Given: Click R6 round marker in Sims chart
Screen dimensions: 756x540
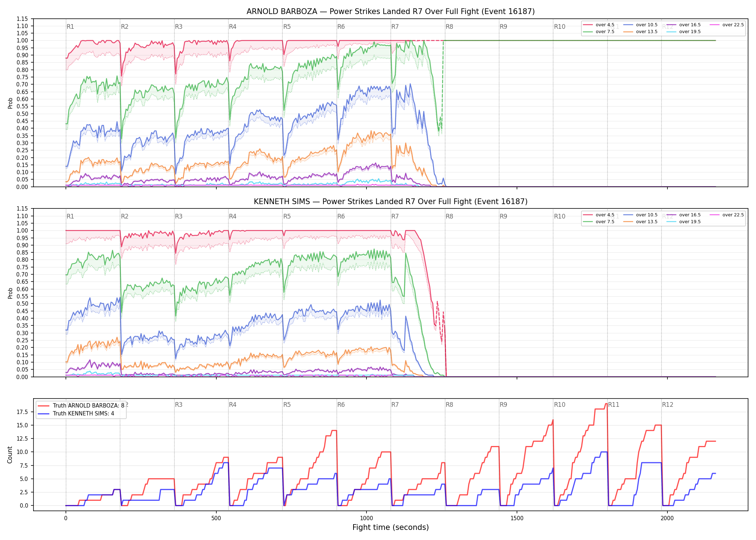Looking at the screenshot, I should 341,216.
